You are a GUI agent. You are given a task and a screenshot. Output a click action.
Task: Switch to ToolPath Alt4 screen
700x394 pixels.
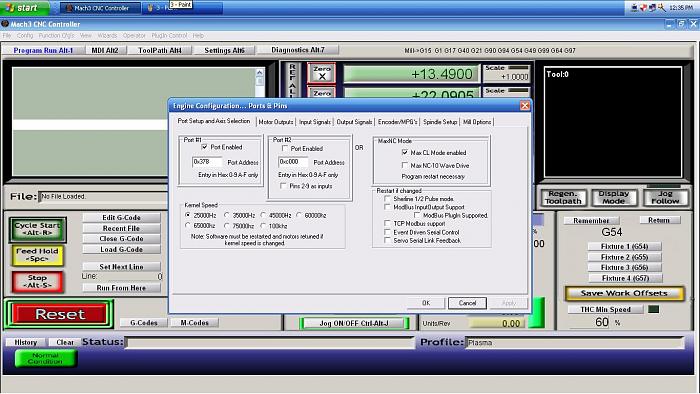tap(160, 50)
